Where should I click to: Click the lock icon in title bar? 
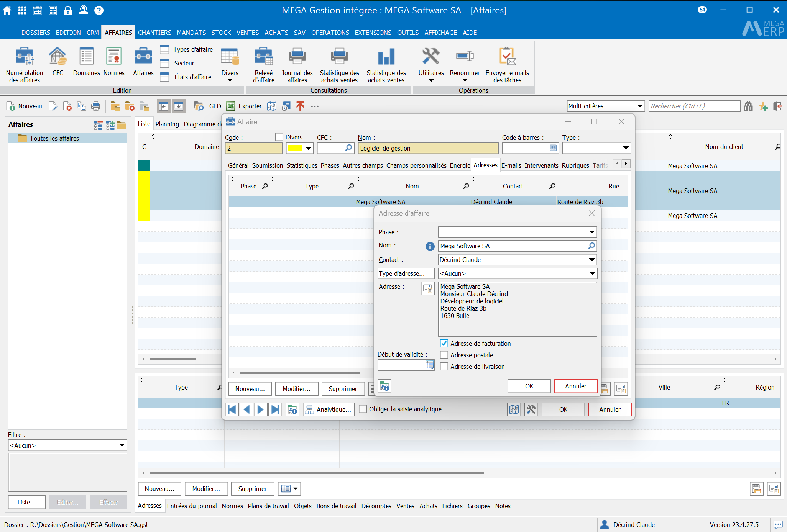coord(68,10)
